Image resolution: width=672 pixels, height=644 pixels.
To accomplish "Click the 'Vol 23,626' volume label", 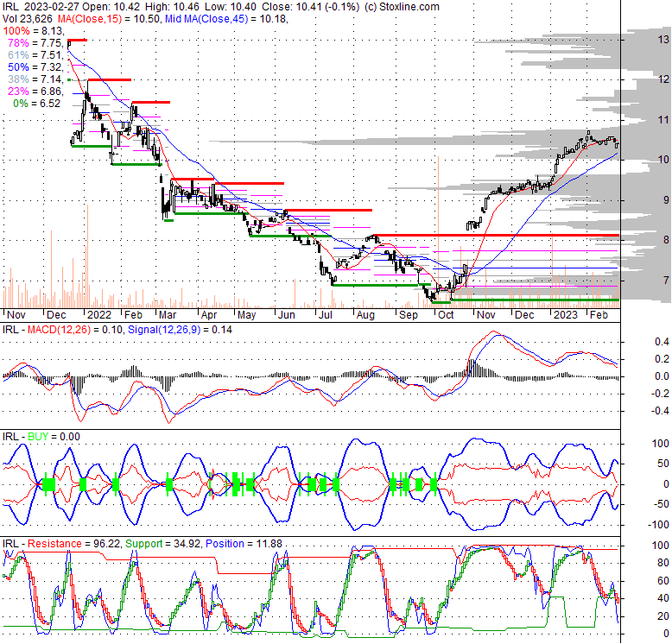I will click(28, 19).
